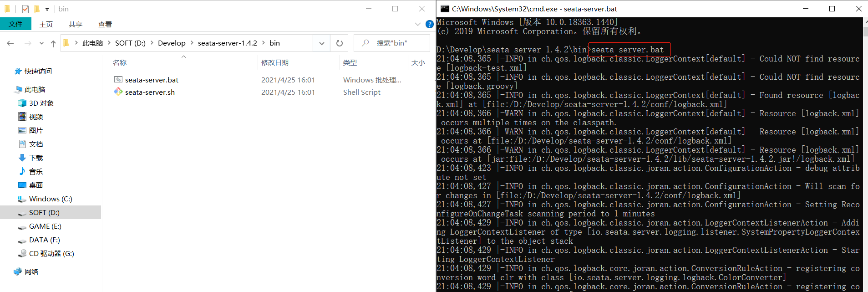Viewport: 868px width, 292px height.
Task: Open the 视频 folder
Action: tap(36, 117)
